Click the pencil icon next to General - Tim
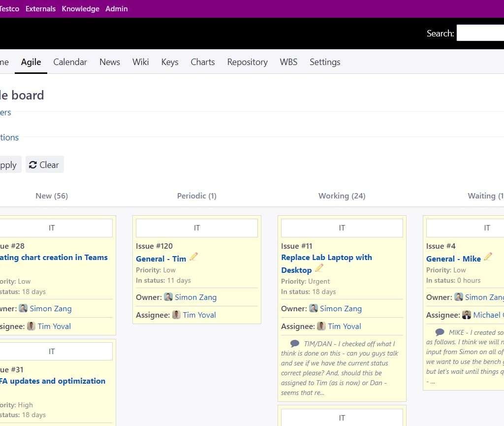504x426 pixels. (193, 257)
